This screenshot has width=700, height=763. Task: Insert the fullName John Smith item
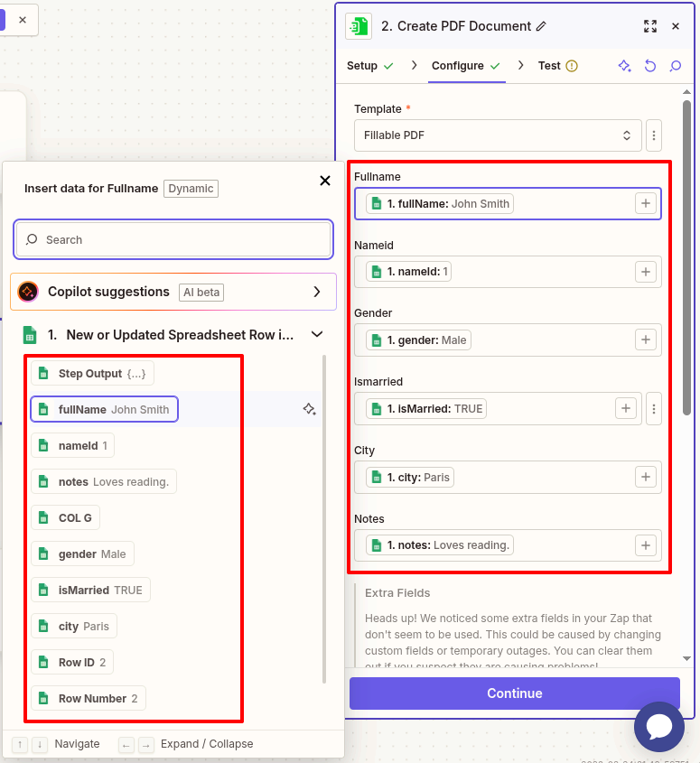(104, 409)
